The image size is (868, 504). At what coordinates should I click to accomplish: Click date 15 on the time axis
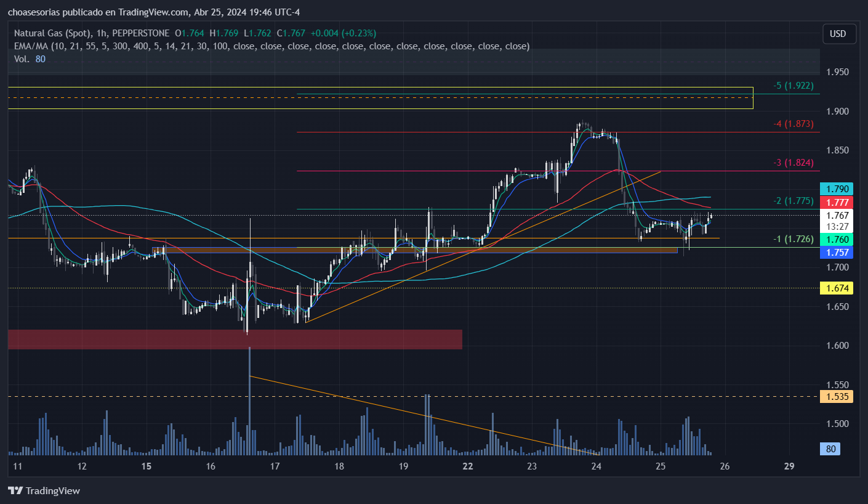click(147, 466)
